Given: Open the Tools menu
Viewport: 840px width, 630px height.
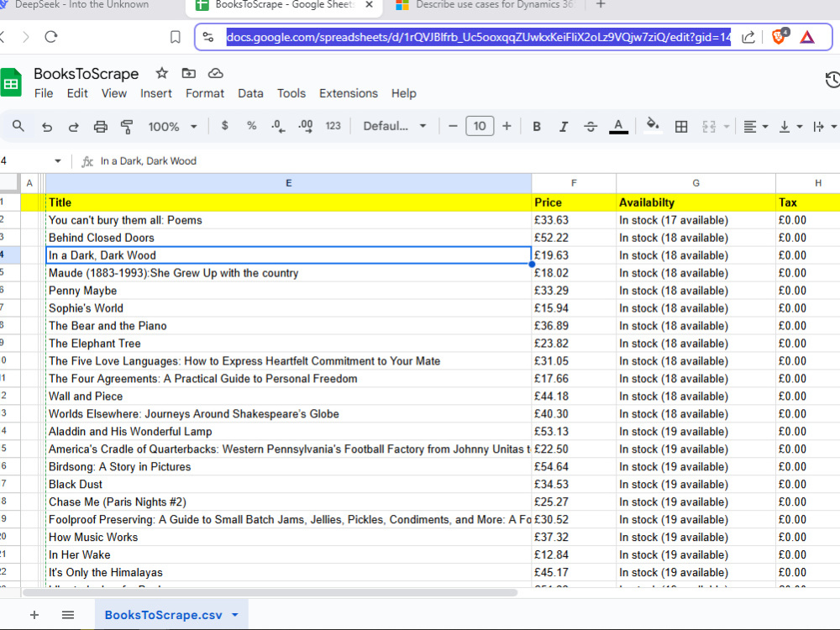Looking at the screenshot, I should pos(291,93).
